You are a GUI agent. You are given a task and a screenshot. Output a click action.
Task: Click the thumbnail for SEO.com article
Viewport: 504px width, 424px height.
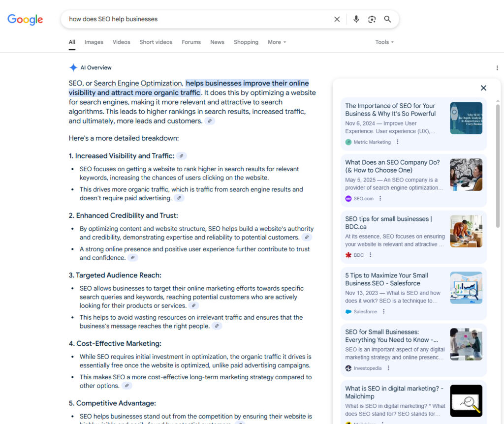[x=466, y=175]
